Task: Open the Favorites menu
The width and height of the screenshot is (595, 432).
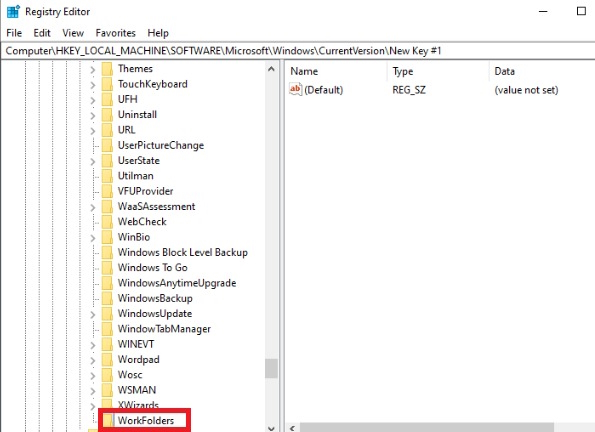Action: (115, 33)
